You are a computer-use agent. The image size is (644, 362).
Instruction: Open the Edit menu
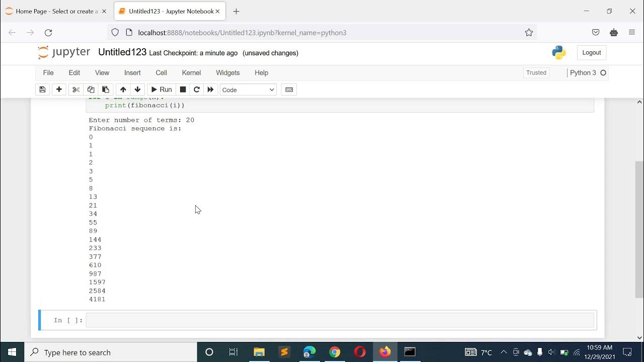coord(74,73)
